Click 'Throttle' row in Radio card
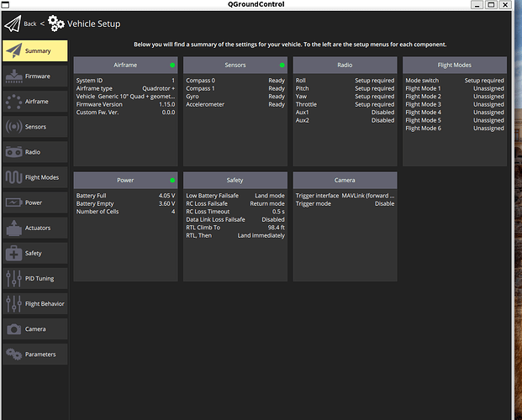522x420 pixels. 345,104
